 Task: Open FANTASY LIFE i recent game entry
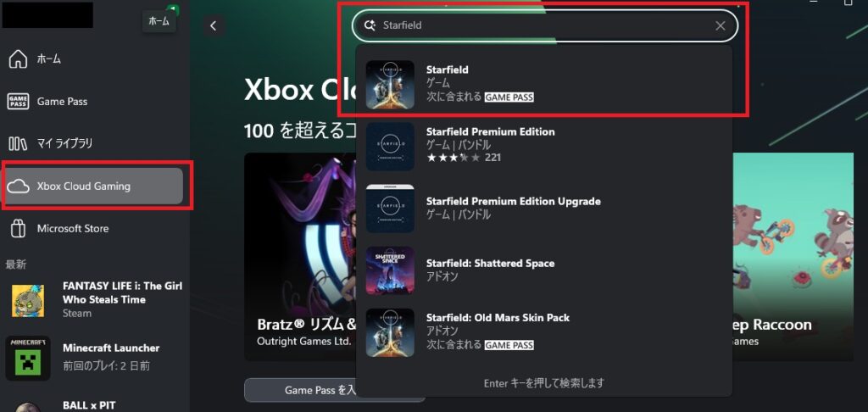(94, 299)
